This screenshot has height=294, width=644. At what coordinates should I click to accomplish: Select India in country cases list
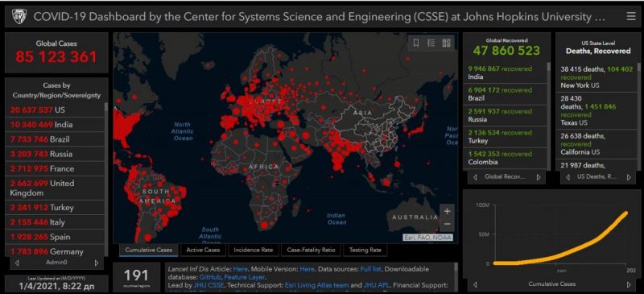pyautogui.click(x=55, y=125)
